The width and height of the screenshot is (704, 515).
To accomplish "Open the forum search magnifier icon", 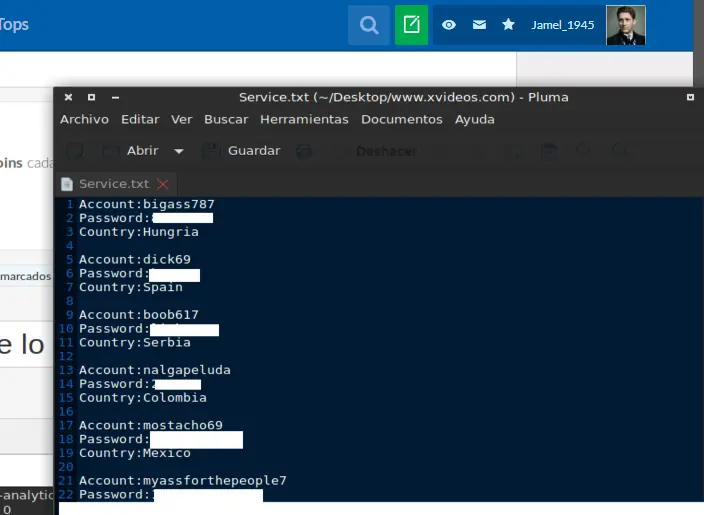I will tap(369, 25).
